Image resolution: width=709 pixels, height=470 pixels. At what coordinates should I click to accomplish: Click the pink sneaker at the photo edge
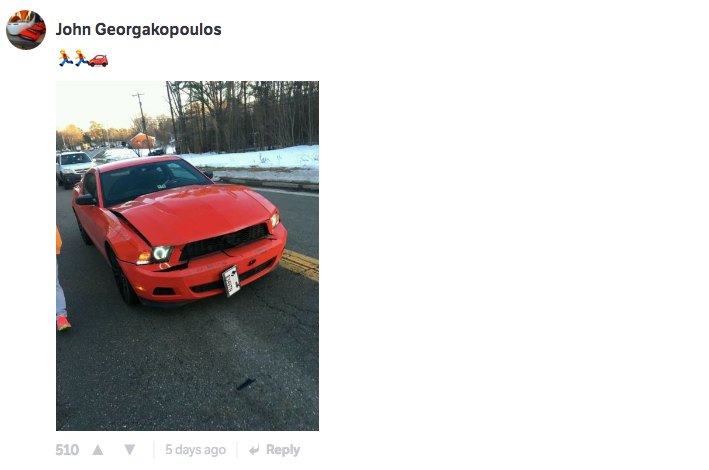63,323
